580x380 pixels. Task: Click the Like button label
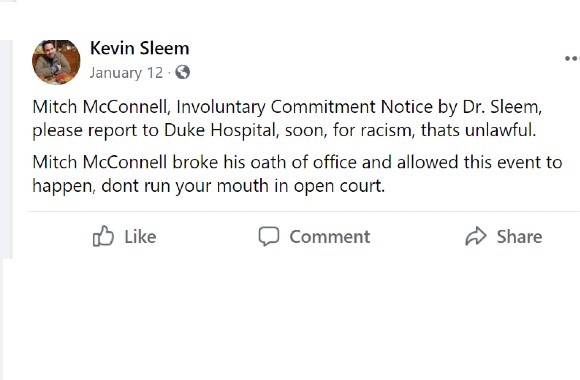pos(140,237)
